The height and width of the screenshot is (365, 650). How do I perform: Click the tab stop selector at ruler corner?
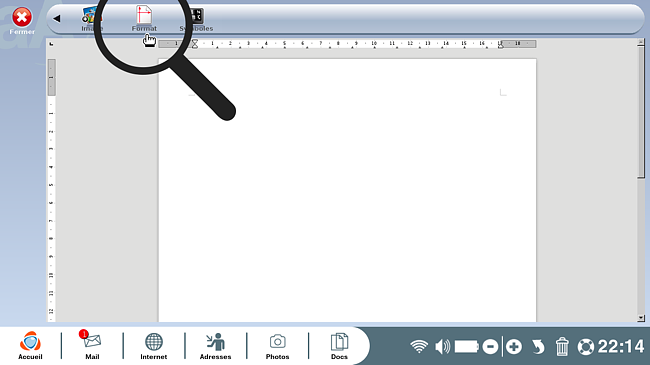point(51,44)
